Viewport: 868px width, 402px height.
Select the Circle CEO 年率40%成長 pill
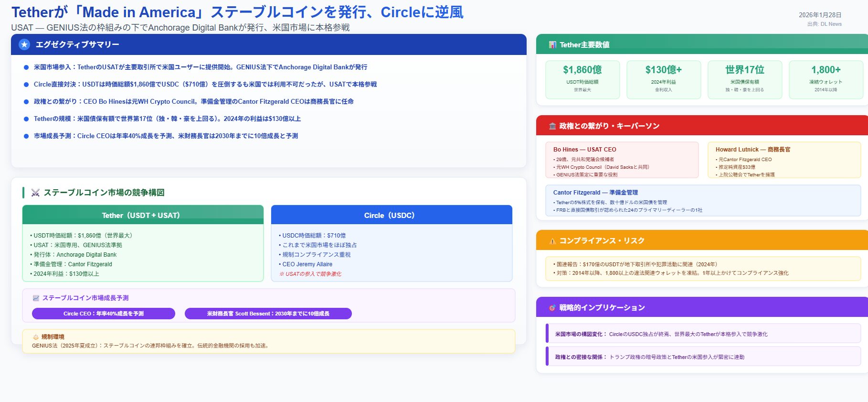point(104,314)
